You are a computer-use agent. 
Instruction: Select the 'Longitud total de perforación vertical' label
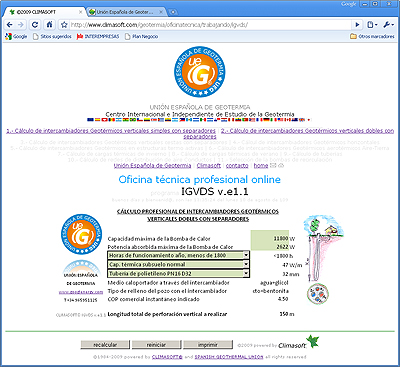(x=153, y=314)
